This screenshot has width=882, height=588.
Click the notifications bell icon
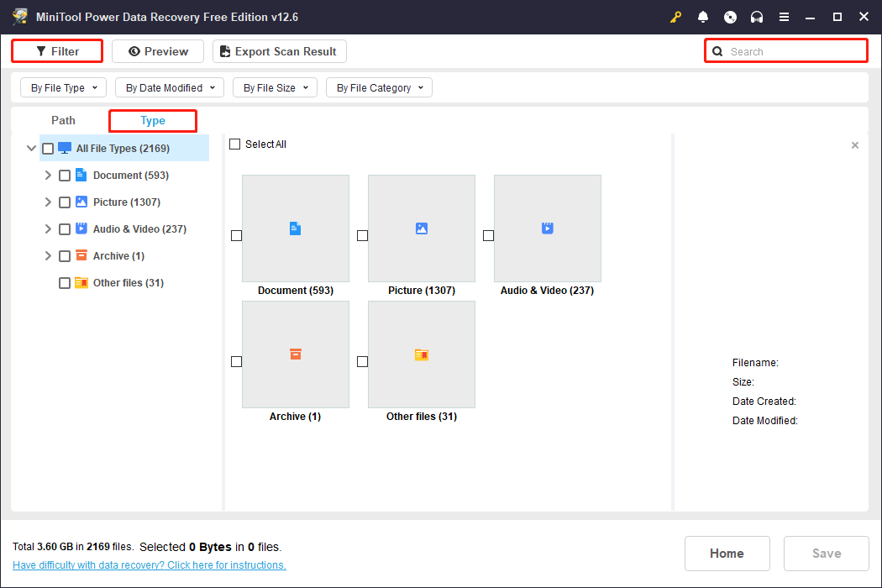click(x=703, y=17)
